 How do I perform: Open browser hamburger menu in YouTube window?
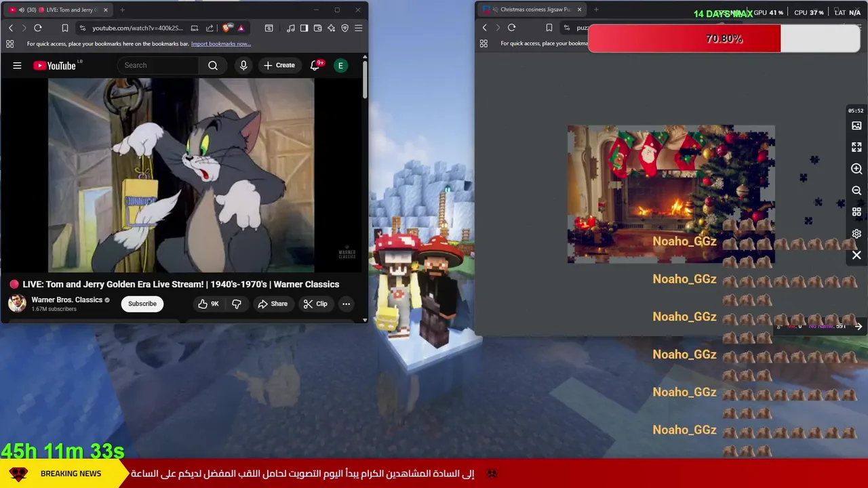click(358, 28)
